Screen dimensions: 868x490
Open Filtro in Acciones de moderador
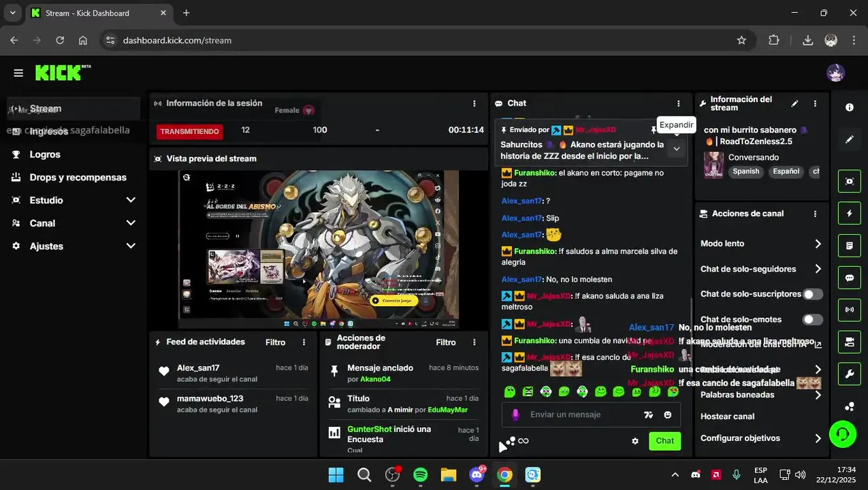click(446, 342)
